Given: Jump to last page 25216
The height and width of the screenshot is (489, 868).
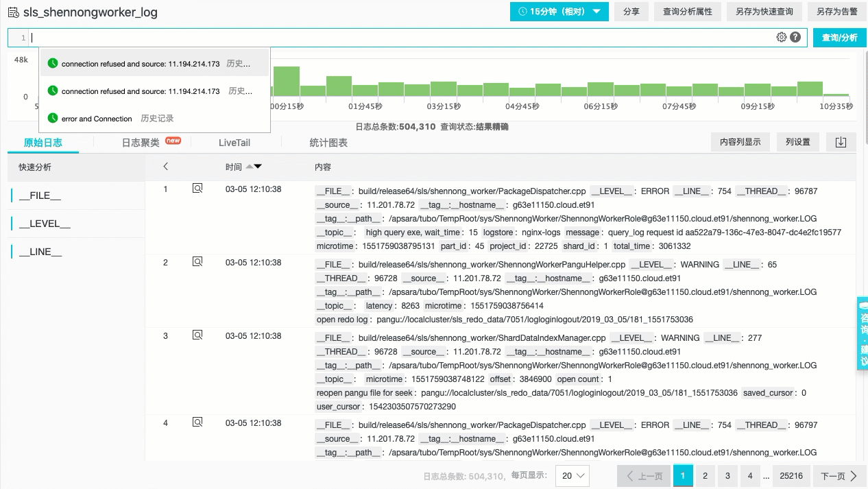Looking at the screenshot, I should point(791,476).
